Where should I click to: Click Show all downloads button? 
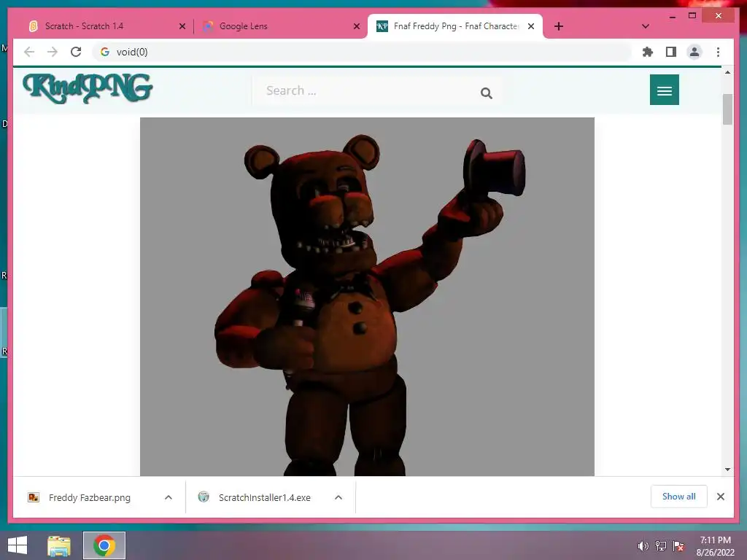coord(678,497)
